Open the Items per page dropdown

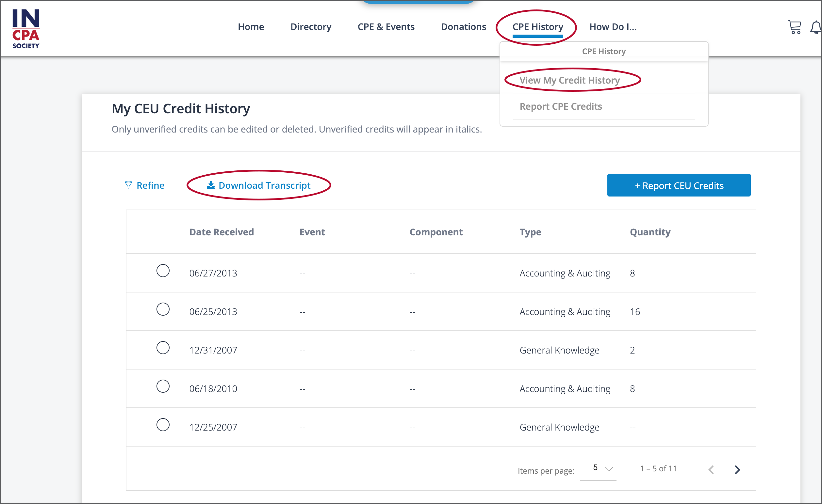598,468
